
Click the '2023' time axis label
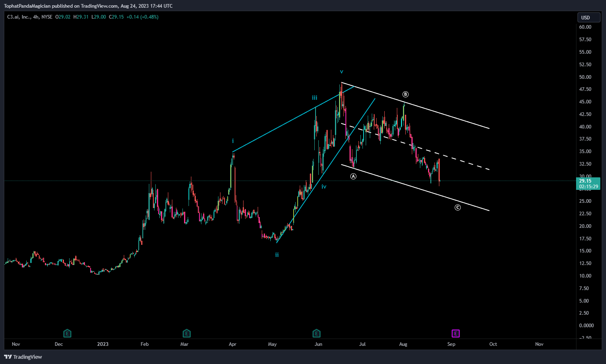[103, 344]
